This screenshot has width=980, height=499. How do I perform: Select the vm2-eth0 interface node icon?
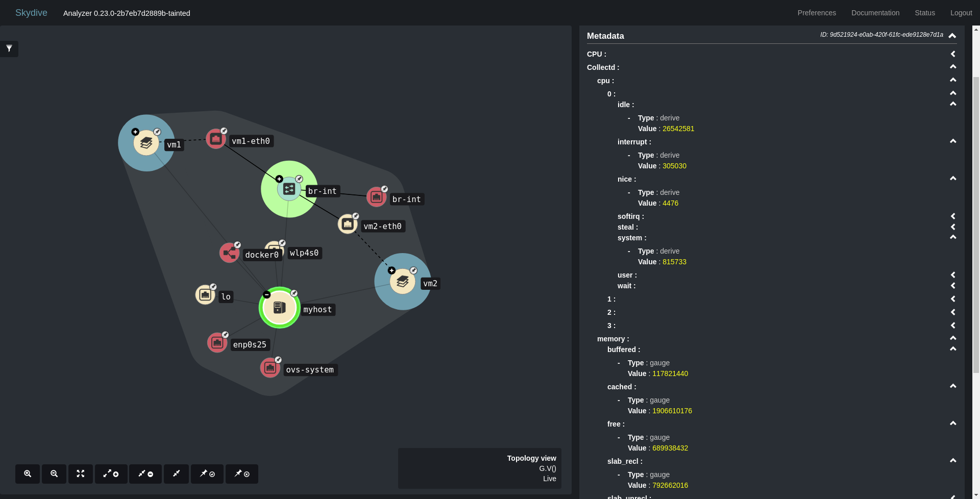(348, 224)
